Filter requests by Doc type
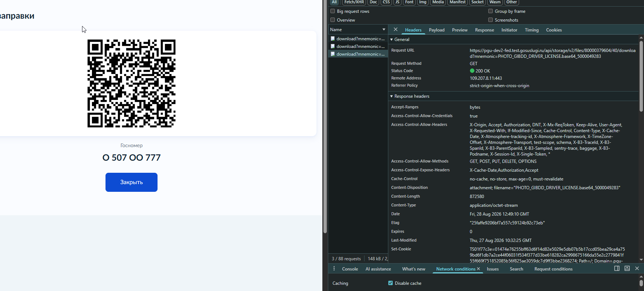Viewport: 644px width, 291px height. (x=373, y=2)
